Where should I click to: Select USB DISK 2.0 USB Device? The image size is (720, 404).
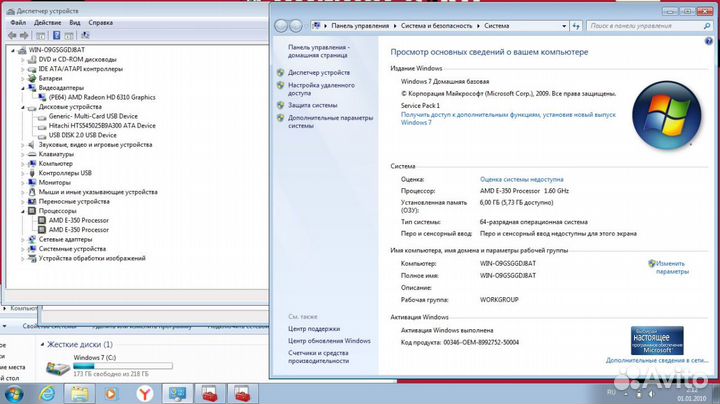[83, 135]
